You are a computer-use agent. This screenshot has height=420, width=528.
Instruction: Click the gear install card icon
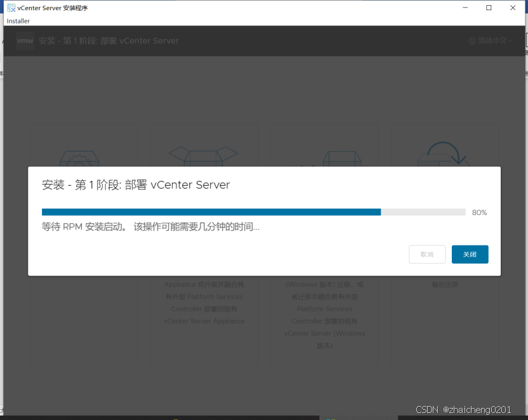[x=79, y=159]
